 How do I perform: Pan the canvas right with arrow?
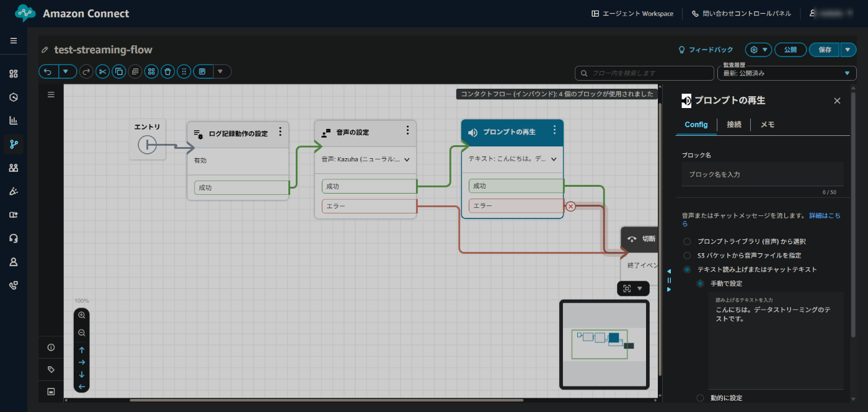[82, 362]
